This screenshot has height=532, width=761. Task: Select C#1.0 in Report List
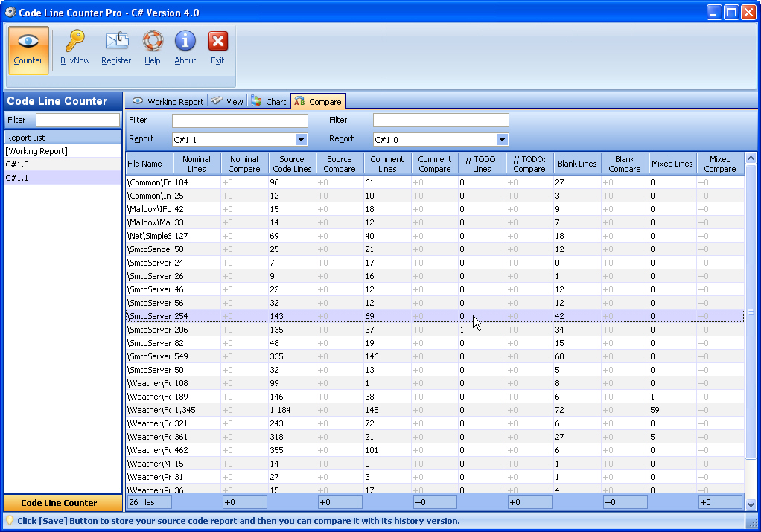click(x=63, y=164)
